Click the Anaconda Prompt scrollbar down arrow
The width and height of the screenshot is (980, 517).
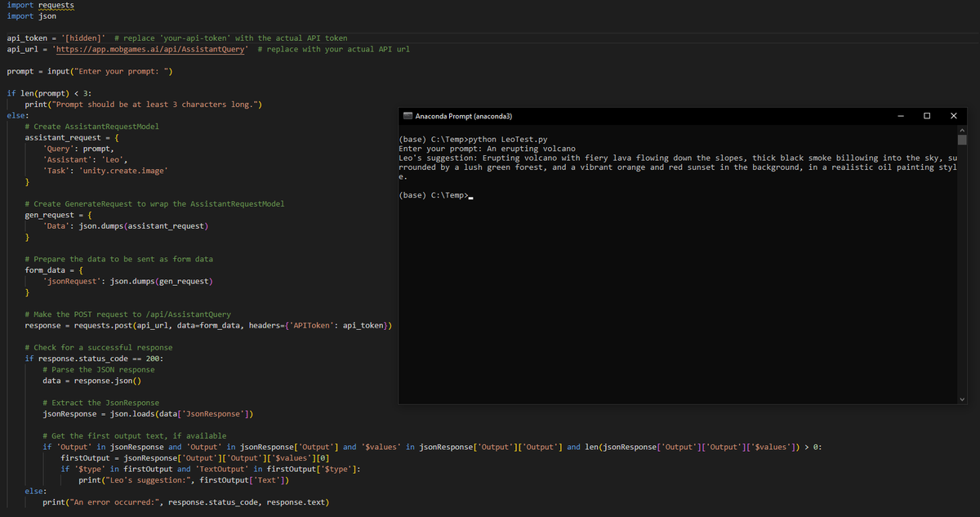click(x=962, y=399)
